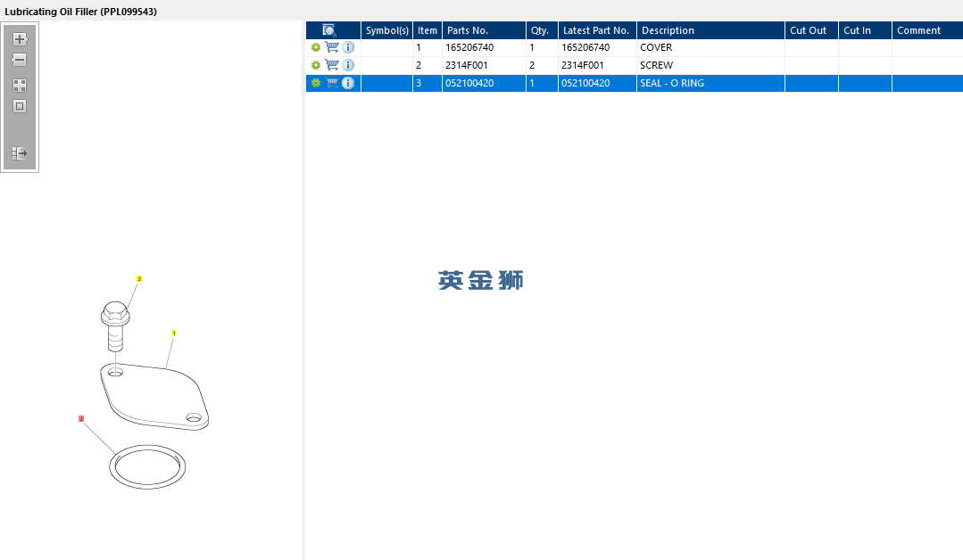Zoom out of the diagram with minus icon
The height and width of the screenshot is (560, 963).
click(x=20, y=60)
